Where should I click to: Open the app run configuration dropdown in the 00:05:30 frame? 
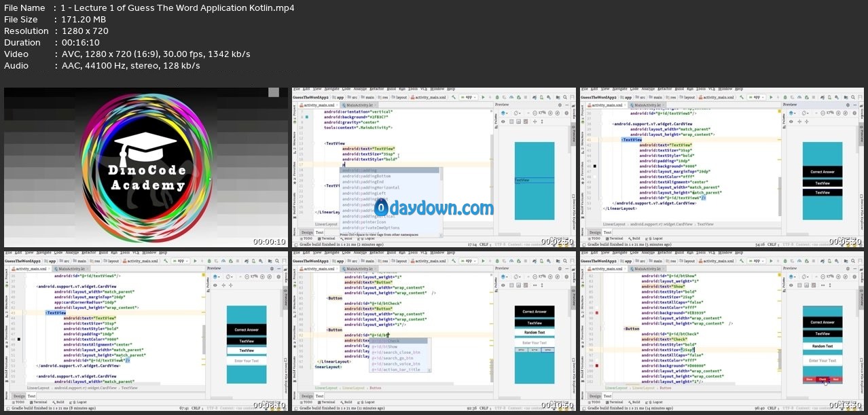point(757,97)
